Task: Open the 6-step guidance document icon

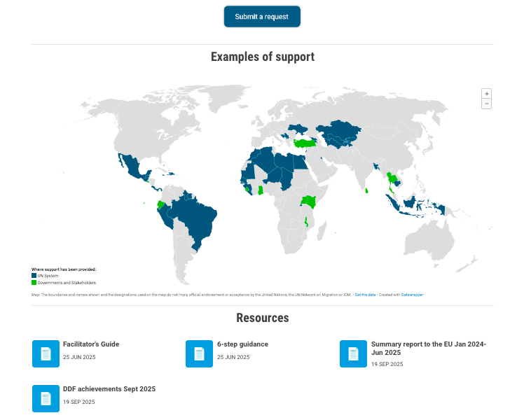Action: click(200, 353)
